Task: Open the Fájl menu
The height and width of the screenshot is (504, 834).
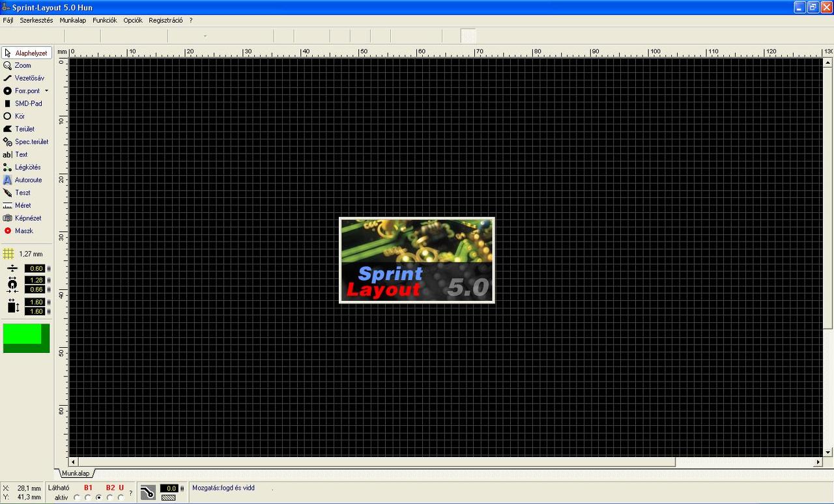Action: coord(8,20)
